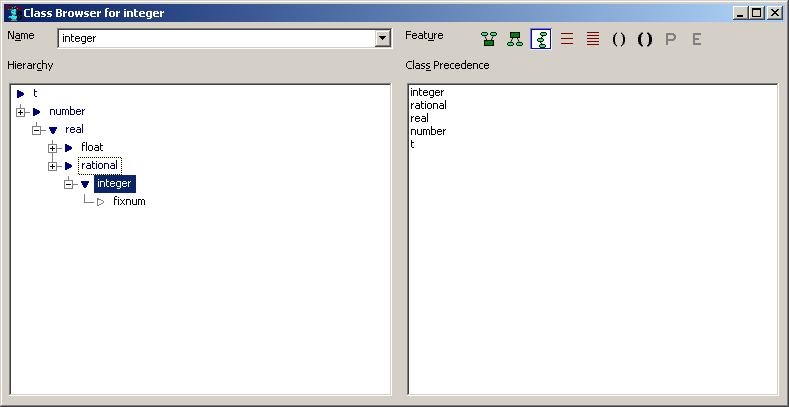Open the Name combo box dropdown arrow
The height and width of the screenshot is (407, 789).
[382, 38]
